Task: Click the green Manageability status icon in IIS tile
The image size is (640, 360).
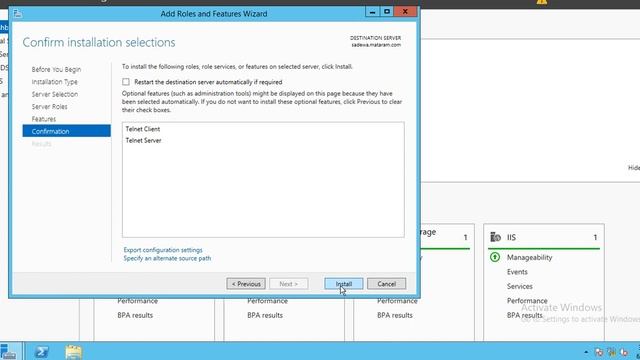Action: tap(495, 257)
